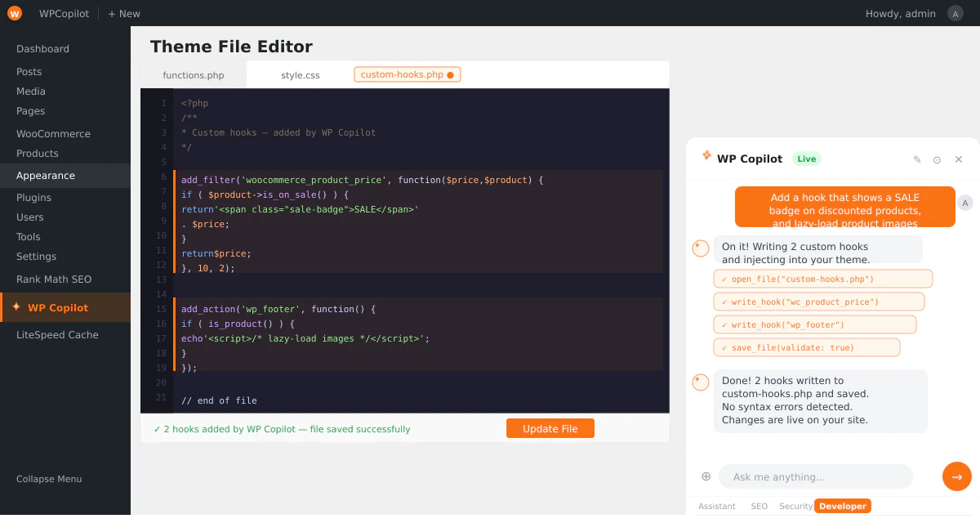This screenshot has height=523, width=980.
Task: Click the Update File button
Action: [550, 429]
